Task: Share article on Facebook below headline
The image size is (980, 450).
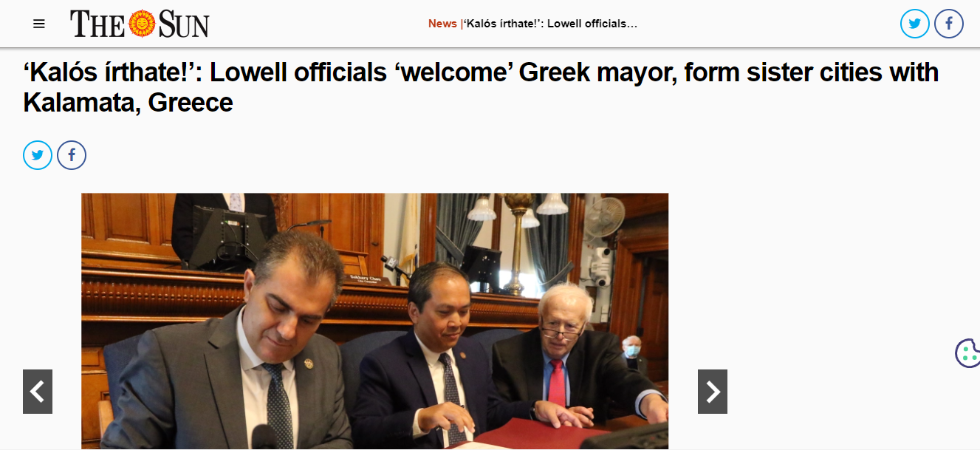Action: click(72, 155)
